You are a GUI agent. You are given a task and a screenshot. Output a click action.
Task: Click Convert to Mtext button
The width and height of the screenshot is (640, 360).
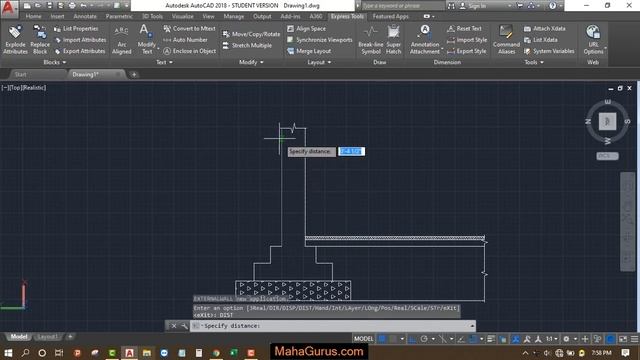tap(189, 29)
